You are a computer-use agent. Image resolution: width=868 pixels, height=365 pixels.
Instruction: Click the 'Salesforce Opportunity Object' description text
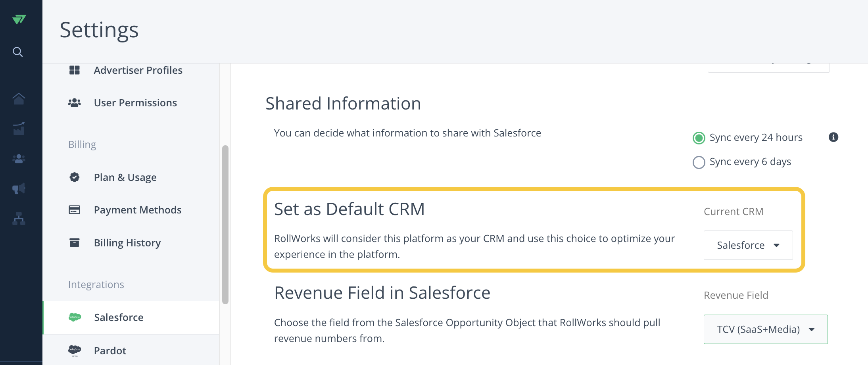467,330
